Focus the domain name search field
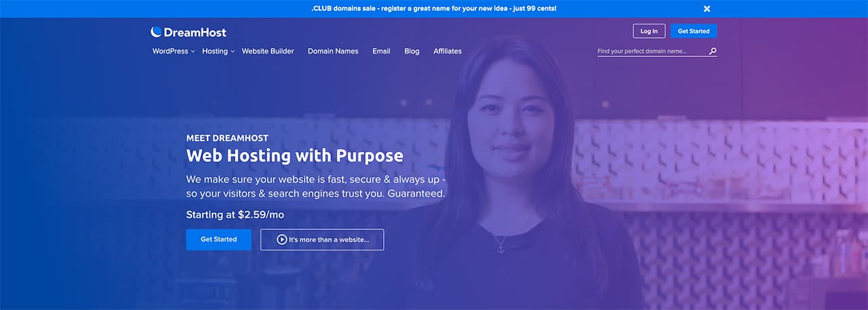Screen dimensions: 868x310 pos(652,51)
